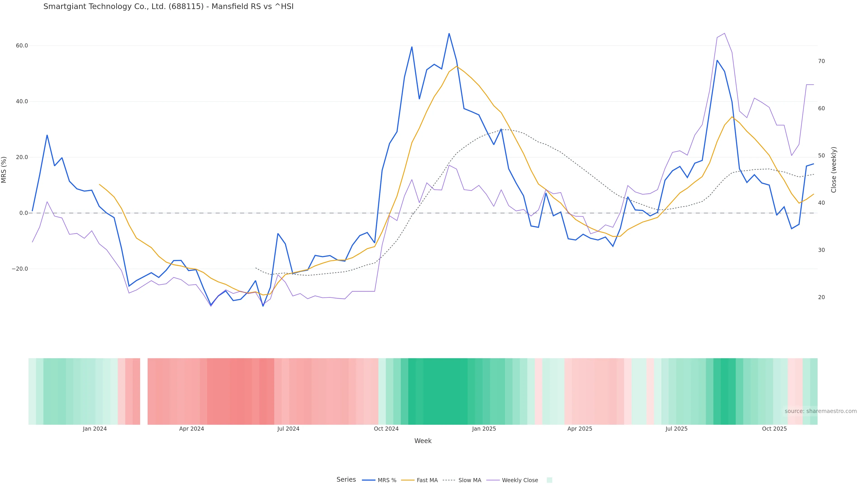Click the Oct 2024 x-axis tick label
Screen dimensions: 868x488
[x=386, y=429]
